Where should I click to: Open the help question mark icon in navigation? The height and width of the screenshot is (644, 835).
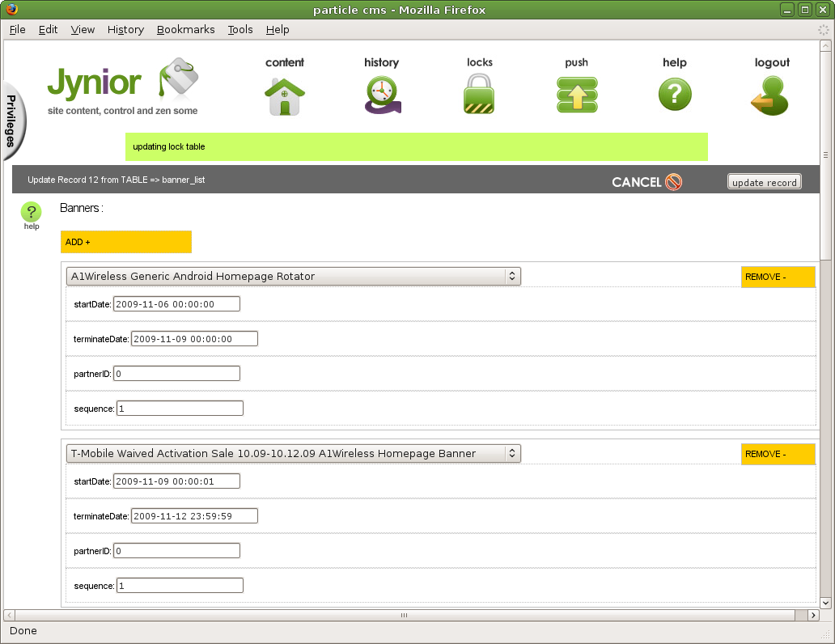[x=675, y=95]
